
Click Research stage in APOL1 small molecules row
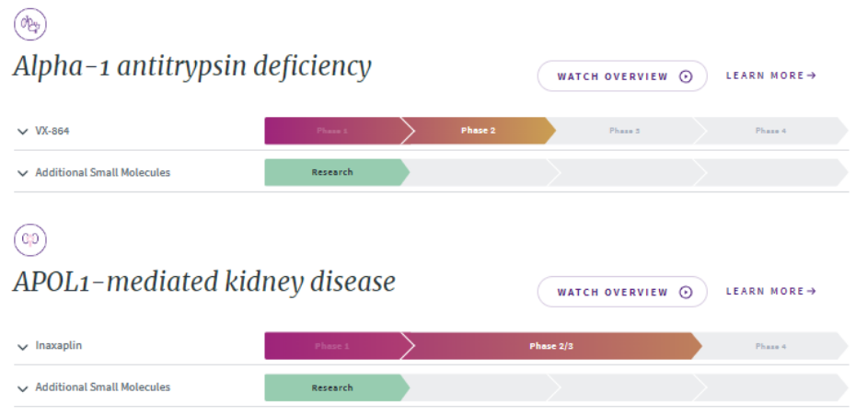tap(332, 387)
